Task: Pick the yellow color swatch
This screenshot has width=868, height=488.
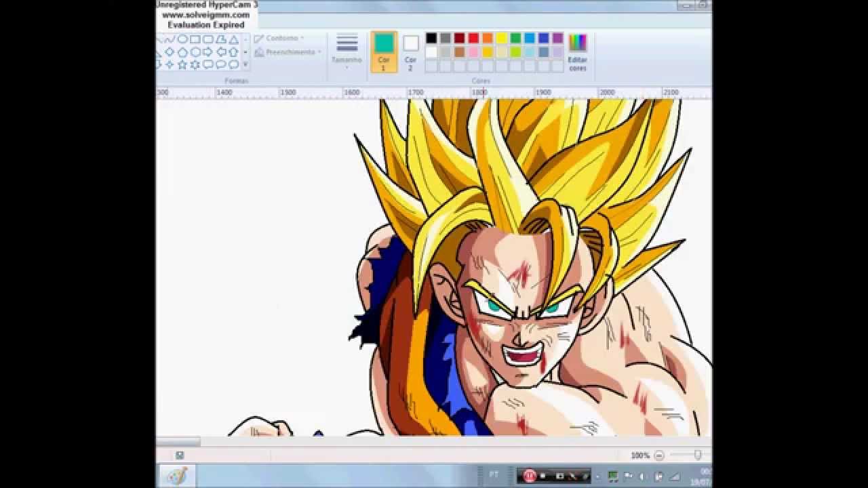Action: click(502, 38)
